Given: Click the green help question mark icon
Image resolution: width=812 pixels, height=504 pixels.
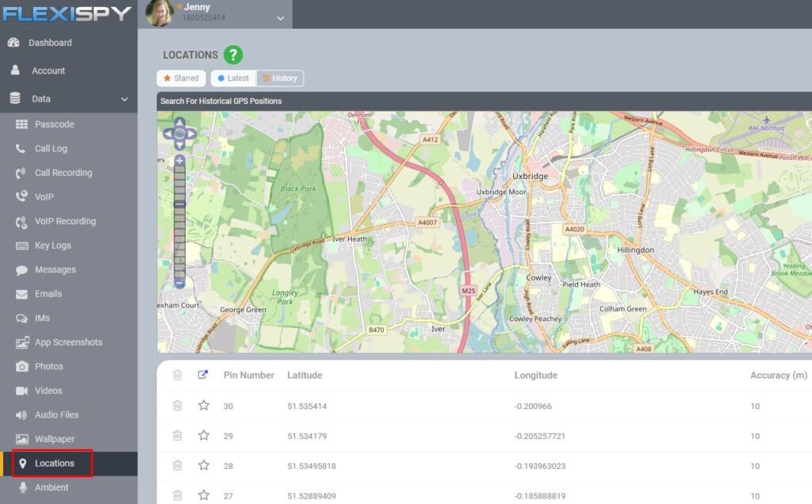Looking at the screenshot, I should click(x=233, y=55).
